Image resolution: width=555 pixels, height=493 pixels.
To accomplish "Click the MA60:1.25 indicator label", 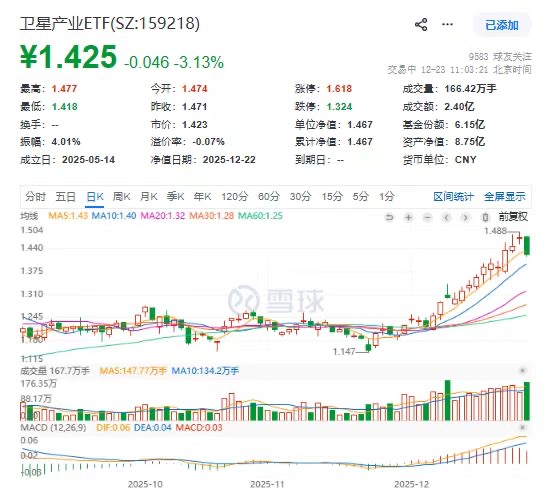I will [x=261, y=216].
